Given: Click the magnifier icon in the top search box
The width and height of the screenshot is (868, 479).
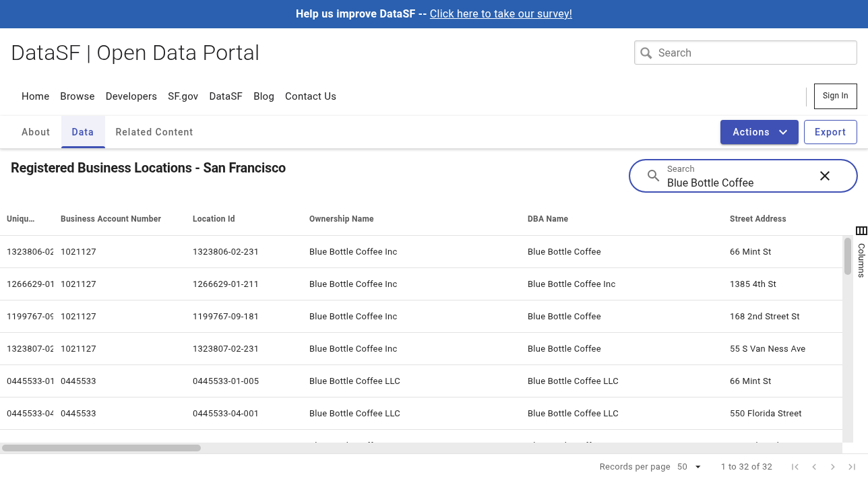Looking at the screenshot, I should pos(646,53).
